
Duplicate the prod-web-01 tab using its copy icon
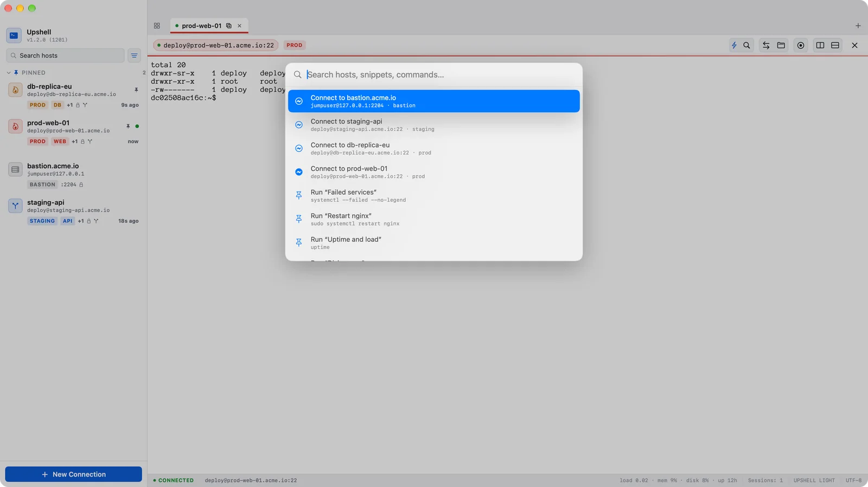(x=229, y=25)
